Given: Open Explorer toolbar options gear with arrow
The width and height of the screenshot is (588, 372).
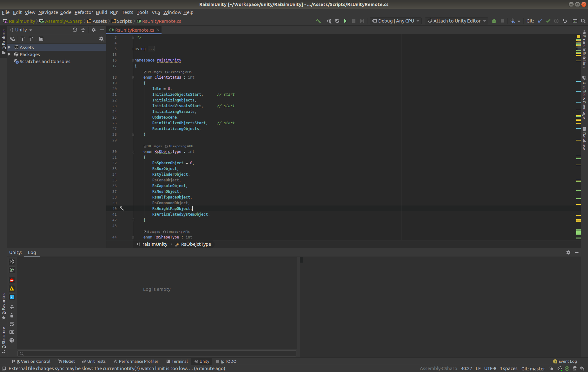Looking at the screenshot, I should 101,39.
